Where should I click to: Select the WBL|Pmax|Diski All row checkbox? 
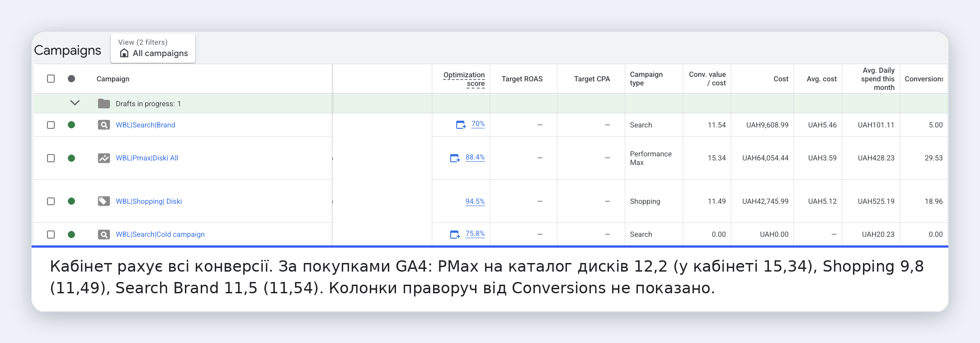51,158
